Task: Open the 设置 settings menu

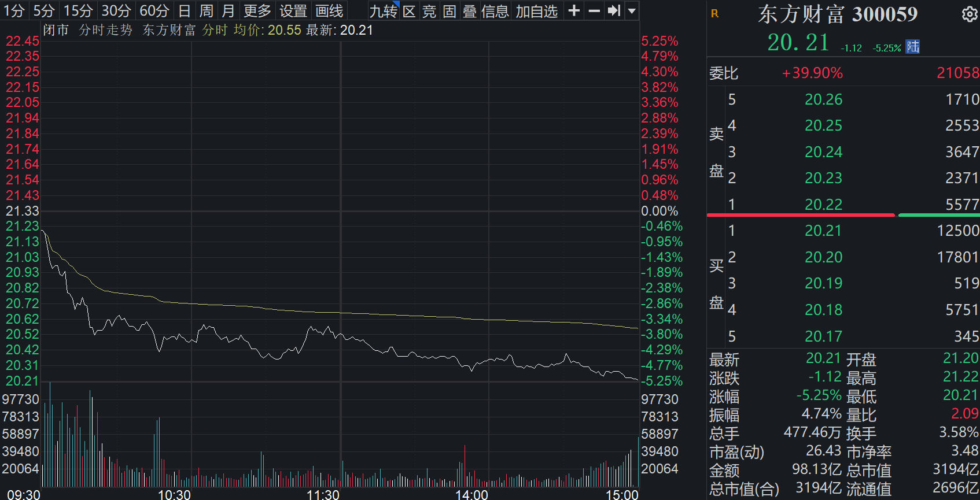Action: pyautogui.click(x=293, y=11)
